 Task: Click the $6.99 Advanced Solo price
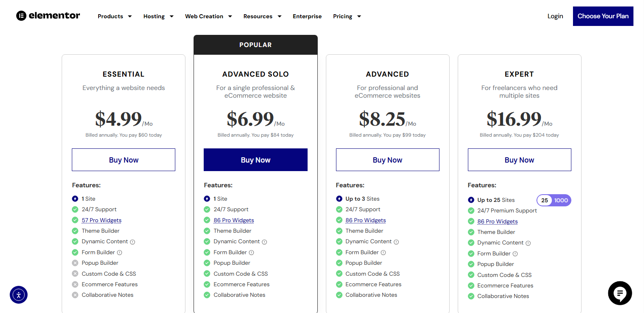[250, 119]
